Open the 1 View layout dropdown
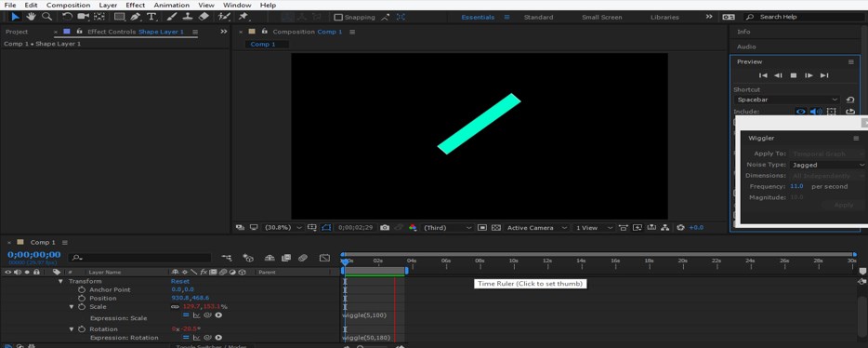Screen dimensions: 868x348 [x=594, y=228]
